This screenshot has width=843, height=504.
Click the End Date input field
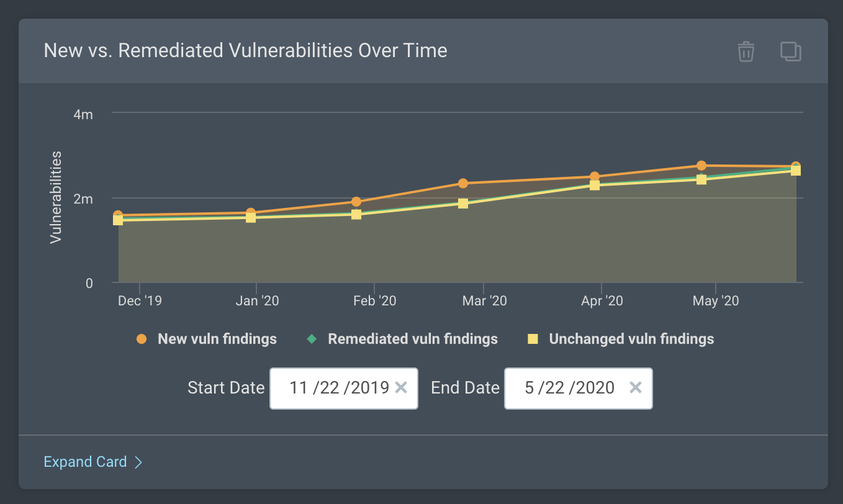(569, 388)
